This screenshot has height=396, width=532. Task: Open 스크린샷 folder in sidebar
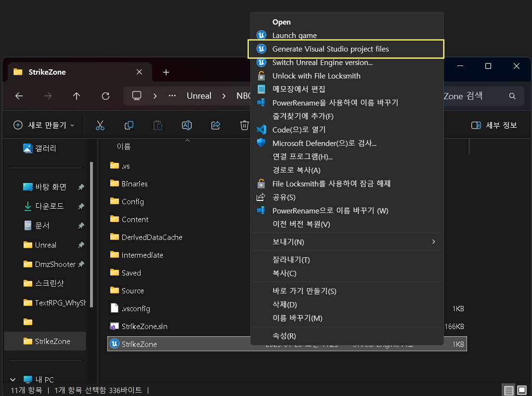(50, 283)
